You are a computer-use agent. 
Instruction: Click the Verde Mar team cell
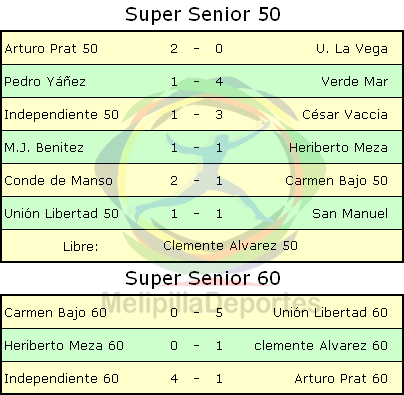pyautogui.click(x=355, y=82)
